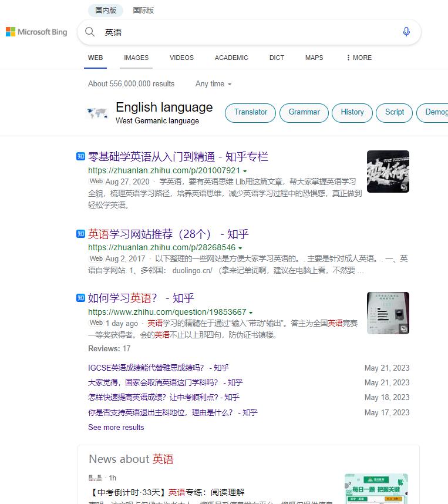Screen dimensions: 448x504
Task: Click the 'Reviews: 17' text
Action: [109, 349]
